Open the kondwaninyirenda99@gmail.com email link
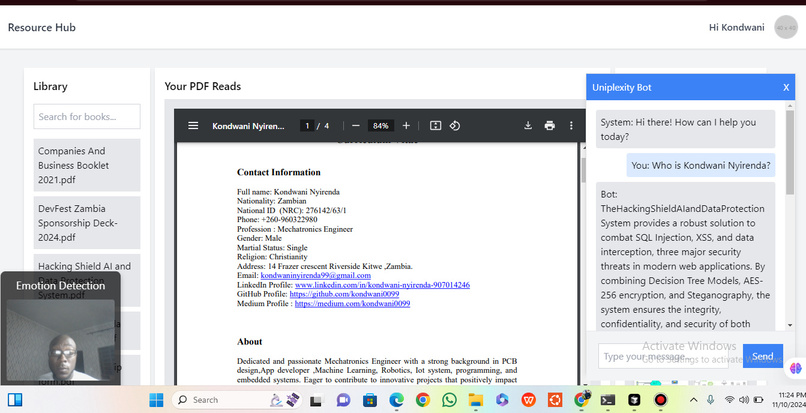 [316, 276]
